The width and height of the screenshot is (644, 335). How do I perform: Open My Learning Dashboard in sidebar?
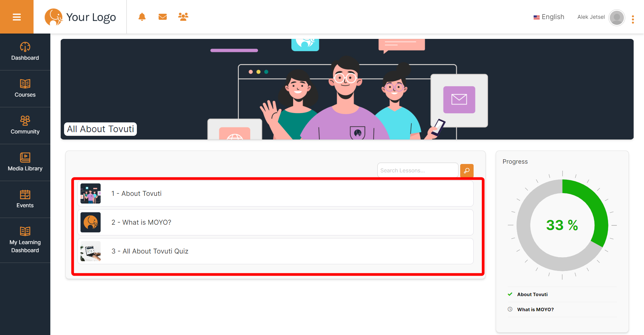click(25, 240)
